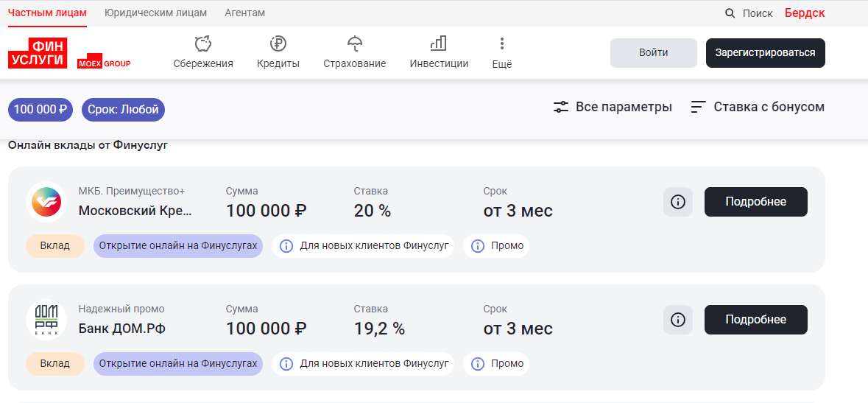Click the 19,2 % rate value
Image resolution: width=868 pixels, height=403 pixels.
click(380, 329)
